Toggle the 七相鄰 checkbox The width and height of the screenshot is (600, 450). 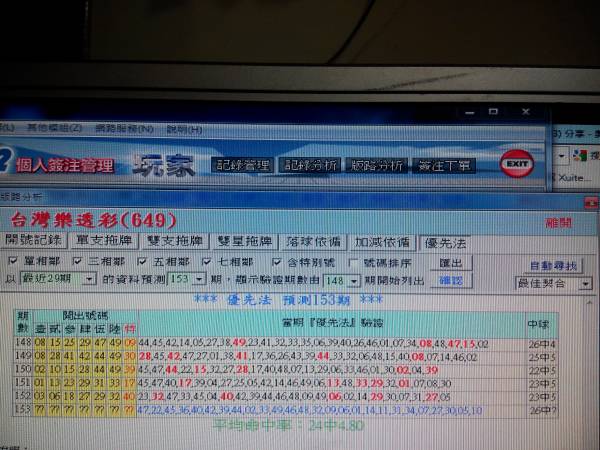206,262
